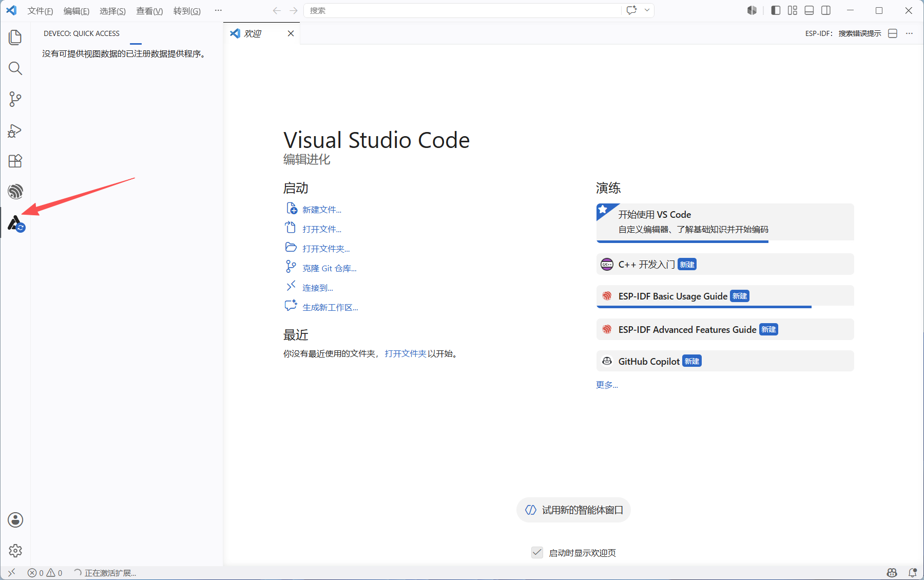Screen dimensions: 924x580
Task: Open the Source Control view
Action: tap(15, 99)
